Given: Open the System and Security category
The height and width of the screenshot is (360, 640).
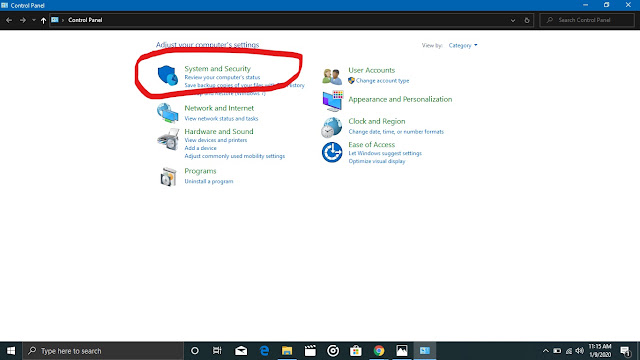Looking at the screenshot, I should pyautogui.click(x=218, y=69).
